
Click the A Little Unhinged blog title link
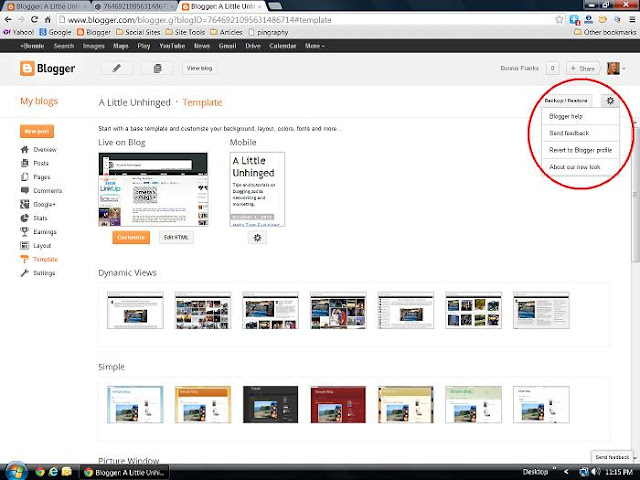[134, 102]
